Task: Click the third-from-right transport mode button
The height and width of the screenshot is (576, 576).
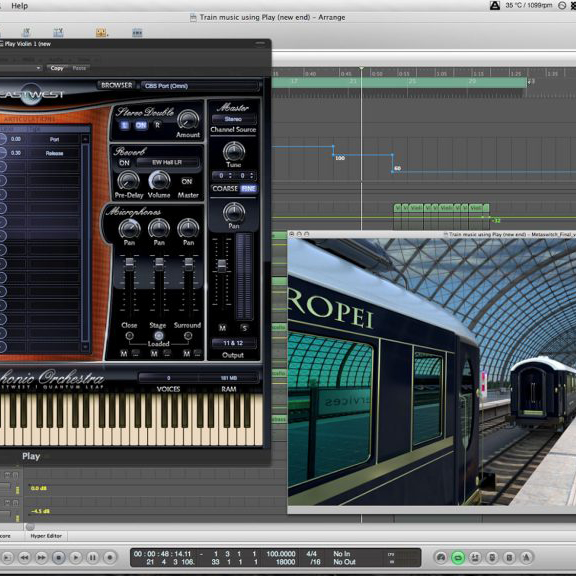Action: [x=492, y=558]
